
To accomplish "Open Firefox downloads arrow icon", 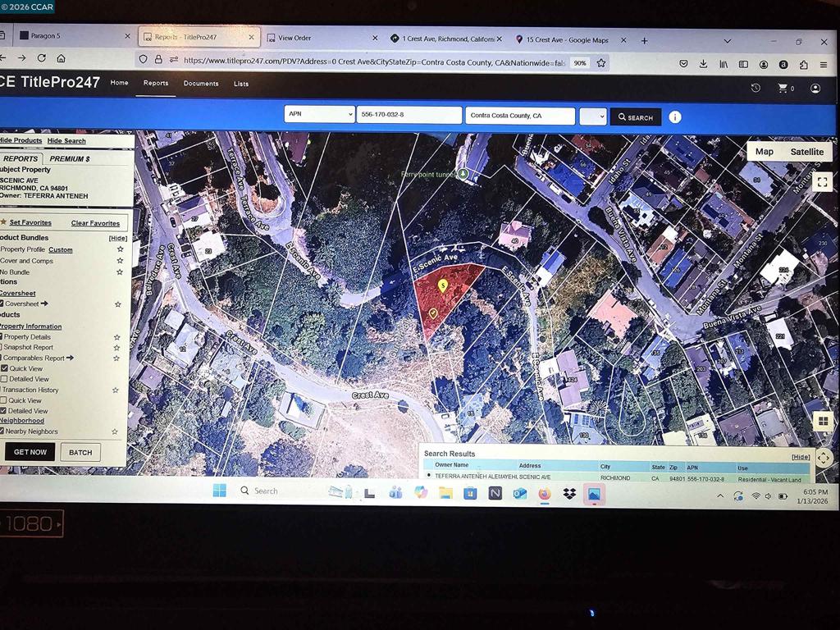I will [703, 64].
